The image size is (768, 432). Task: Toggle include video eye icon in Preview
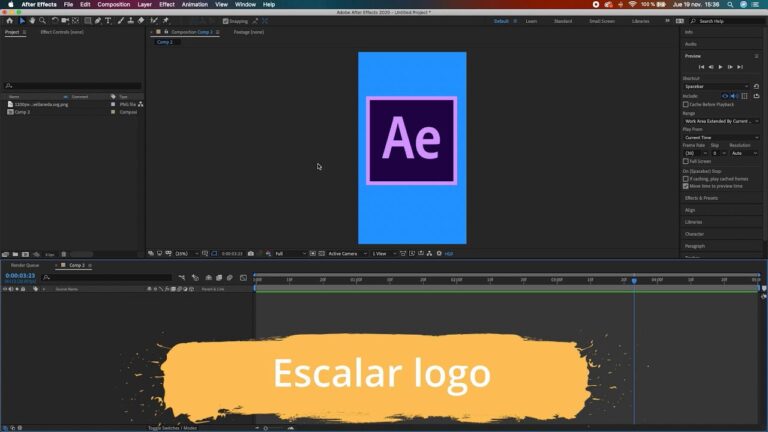[x=725, y=96]
